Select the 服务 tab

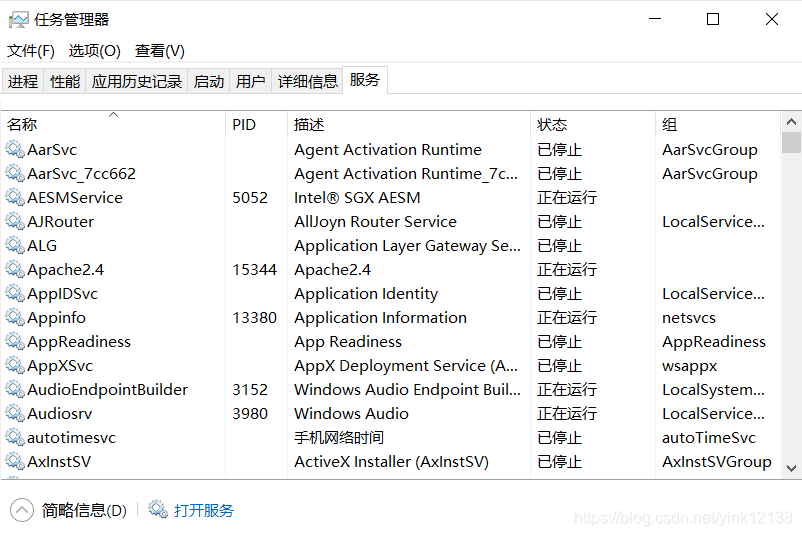[365, 80]
